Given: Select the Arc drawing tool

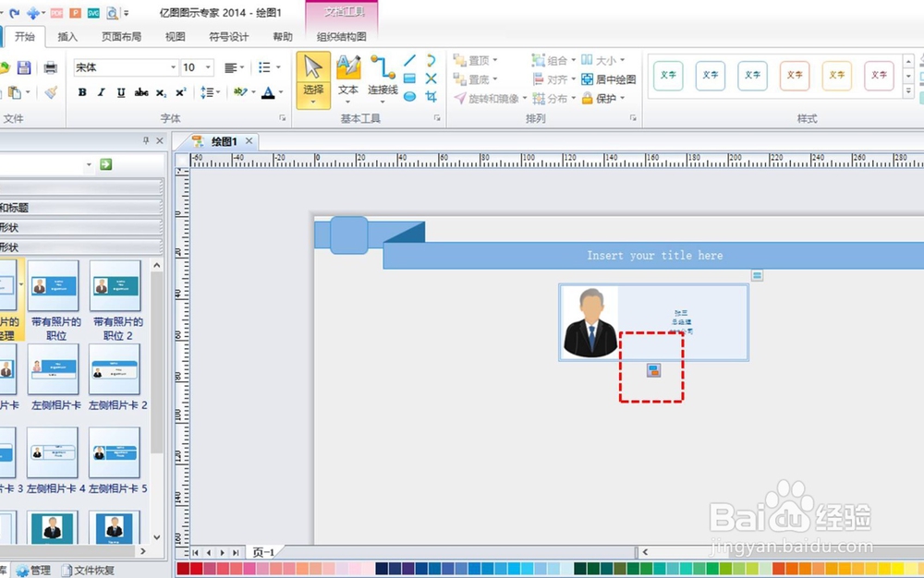Looking at the screenshot, I should [432, 60].
